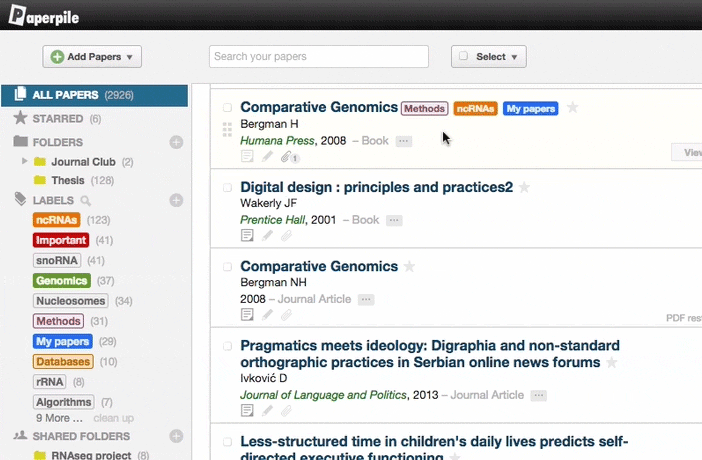Tick the checkbox beside Pragmatics meets ideology
The height and width of the screenshot is (460, 702).
coord(227,346)
